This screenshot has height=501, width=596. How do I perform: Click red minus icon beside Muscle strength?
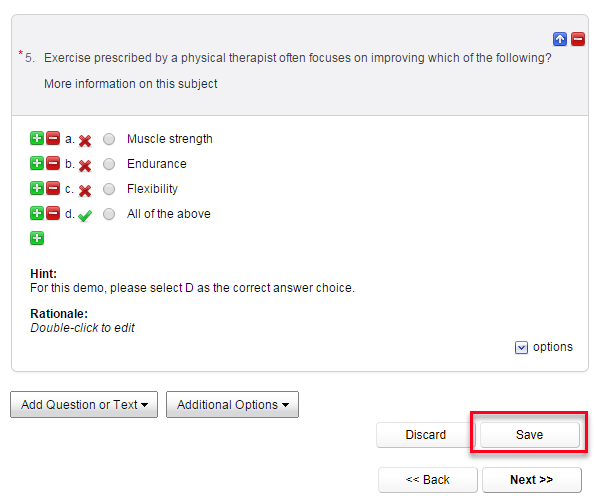53,138
